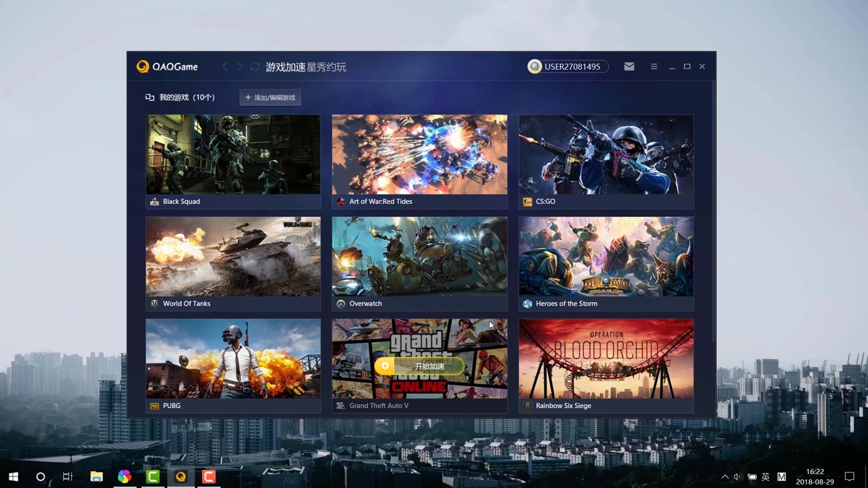Click the USER27081495 account button
This screenshot has width=868, height=488.
568,66
